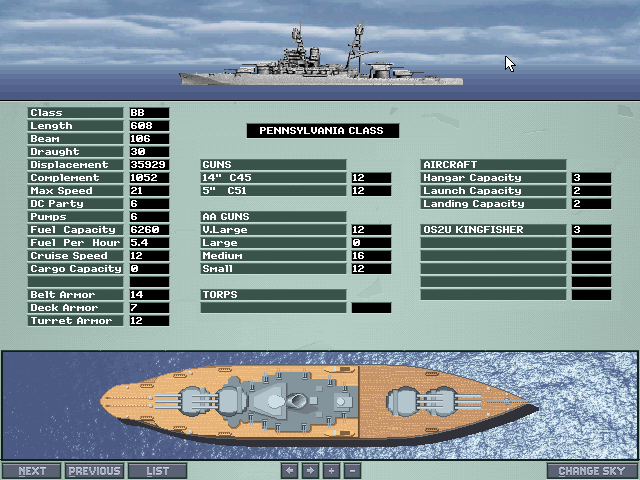Select the 14" C45 gun entry
640x480 pixels.
click(273, 178)
